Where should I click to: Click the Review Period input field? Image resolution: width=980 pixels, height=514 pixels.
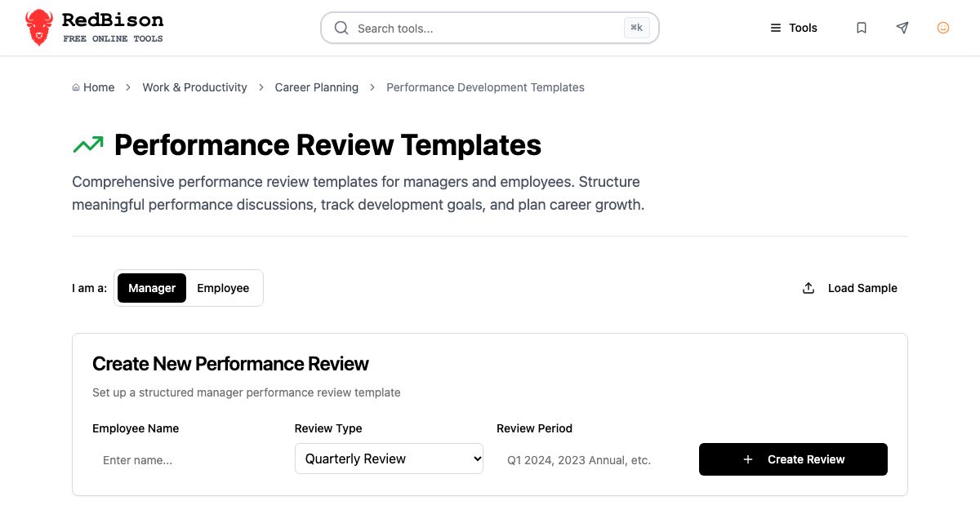tap(591, 460)
